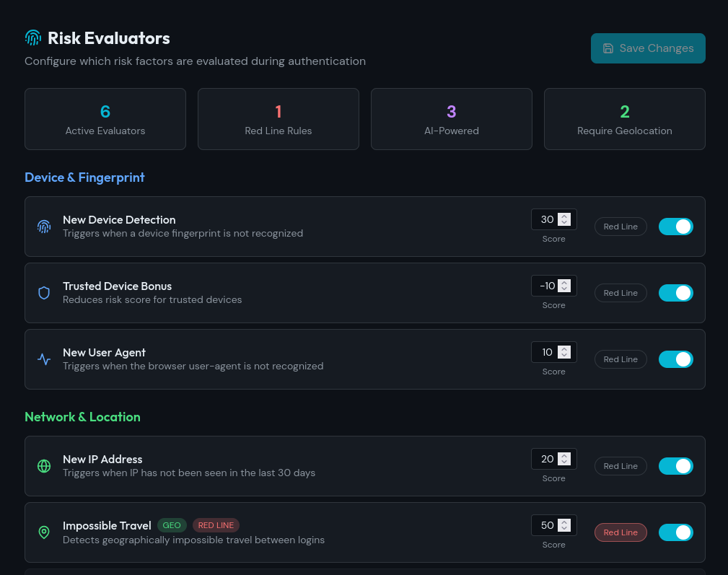This screenshot has height=575, width=728.
Task: Disable the New Device Detection toggle
Action: (675, 227)
